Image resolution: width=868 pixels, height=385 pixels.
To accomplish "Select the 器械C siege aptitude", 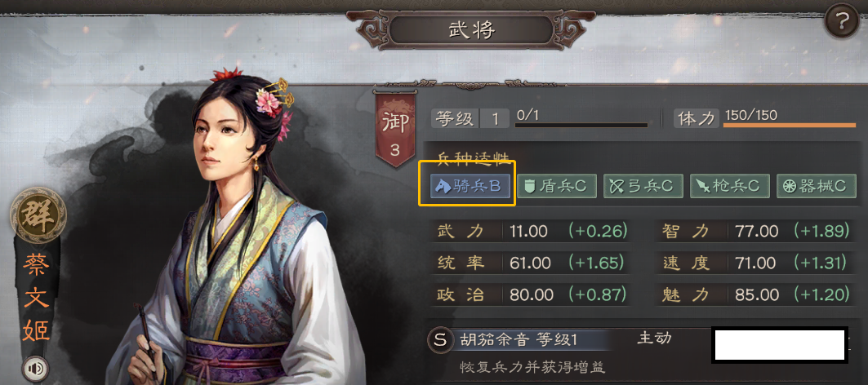I will tap(816, 187).
